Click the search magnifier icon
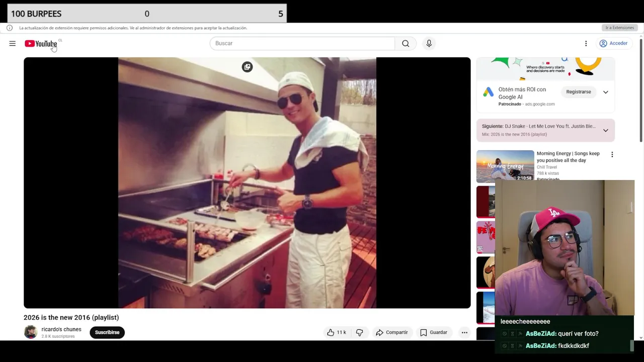The image size is (644, 362). click(x=406, y=43)
